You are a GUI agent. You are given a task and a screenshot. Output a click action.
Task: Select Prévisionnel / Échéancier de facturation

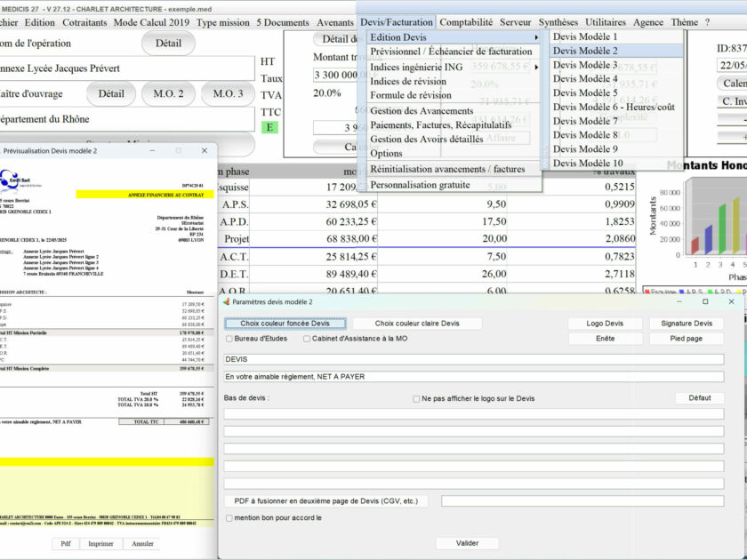454,52
